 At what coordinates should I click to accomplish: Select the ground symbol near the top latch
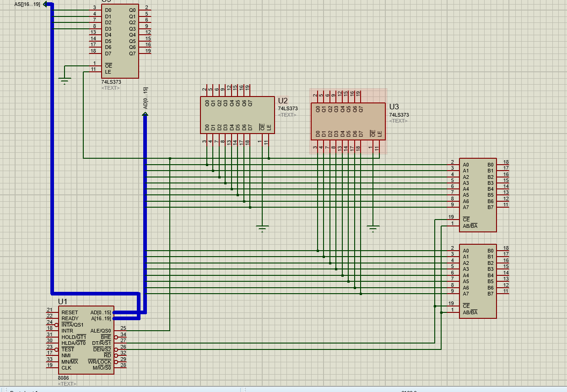coord(65,81)
